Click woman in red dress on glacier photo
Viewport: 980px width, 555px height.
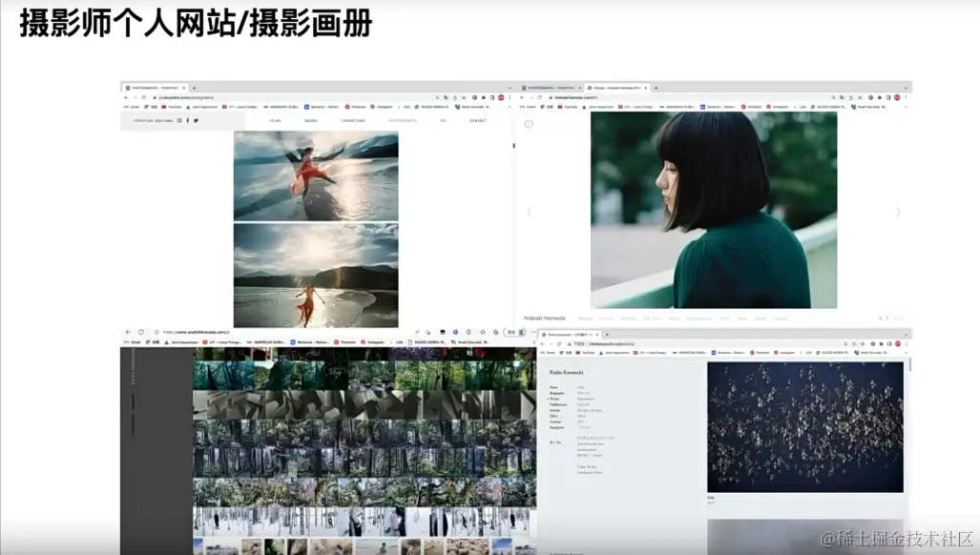[316, 175]
